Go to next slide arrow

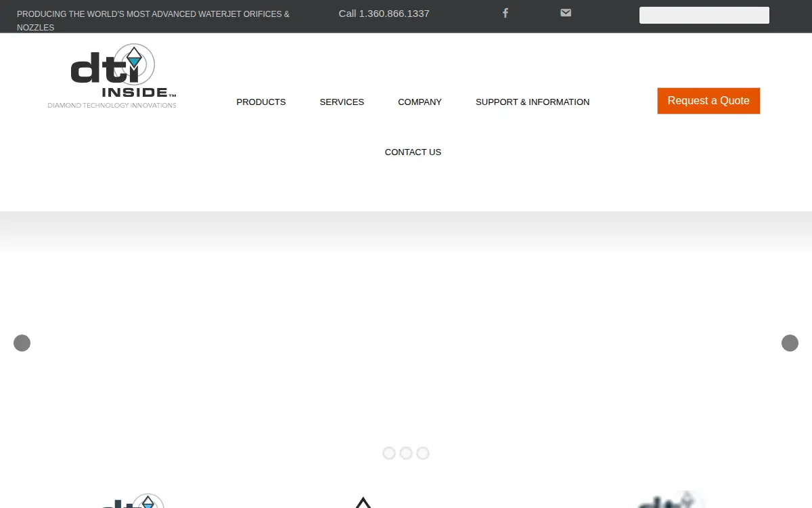[x=790, y=343]
